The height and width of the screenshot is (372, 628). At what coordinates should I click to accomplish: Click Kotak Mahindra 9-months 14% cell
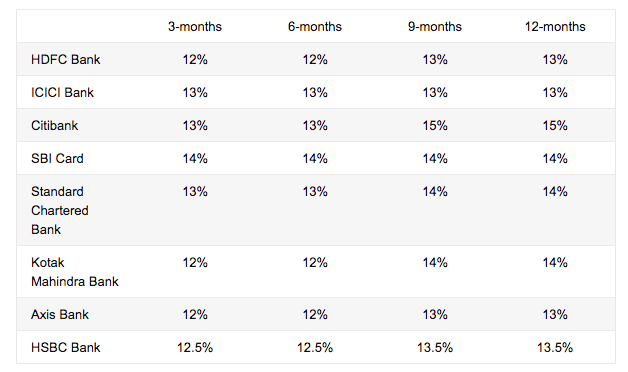435,263
